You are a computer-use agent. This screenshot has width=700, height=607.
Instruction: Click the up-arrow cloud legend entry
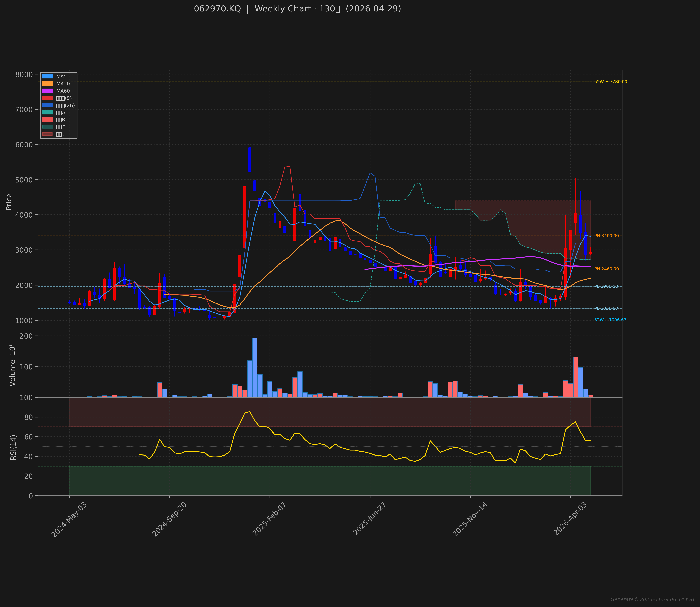47,127
